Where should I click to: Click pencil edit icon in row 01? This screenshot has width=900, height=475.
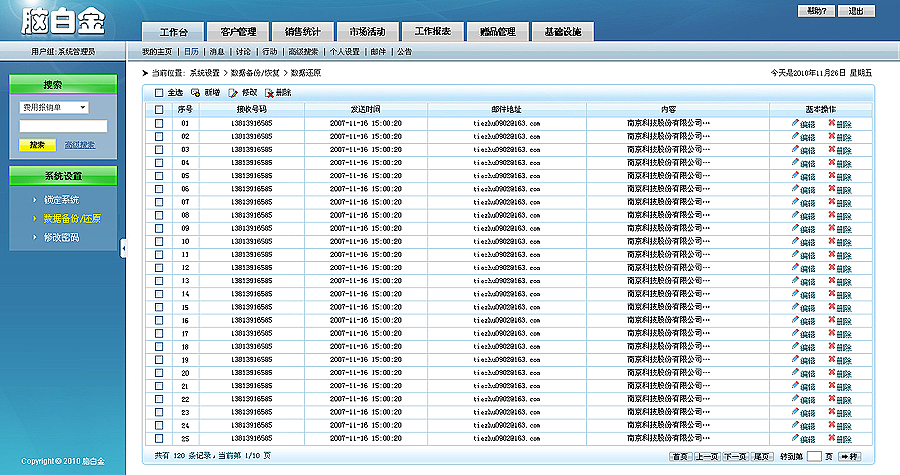point(795,123)
